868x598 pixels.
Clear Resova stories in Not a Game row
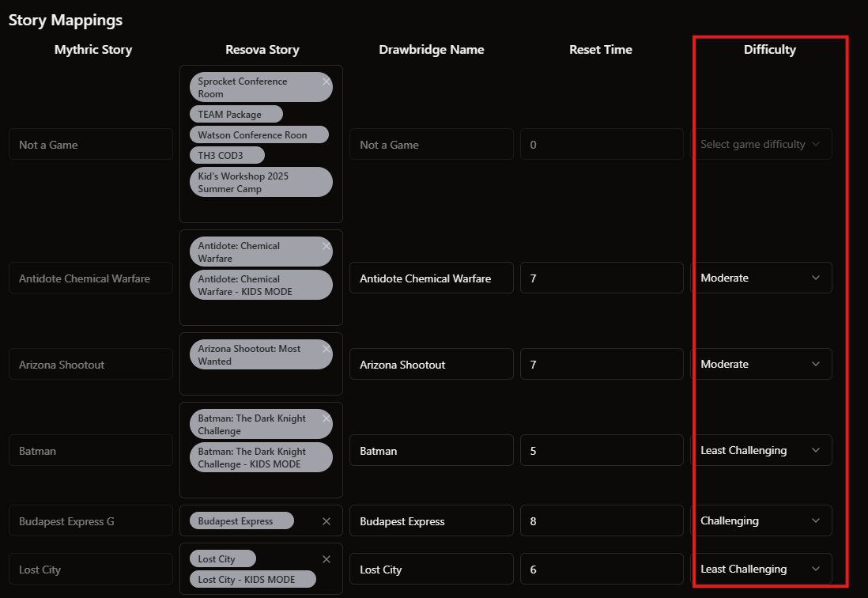coord(326,81)
